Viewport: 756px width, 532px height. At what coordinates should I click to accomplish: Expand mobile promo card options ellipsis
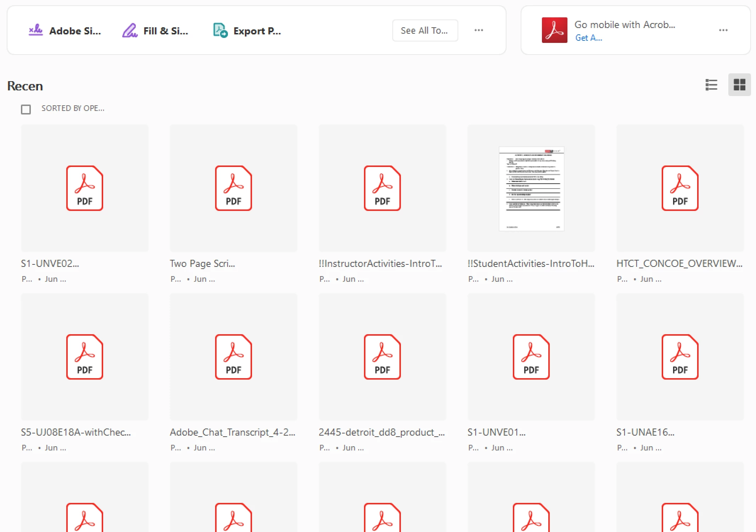[x=723, y=30]
